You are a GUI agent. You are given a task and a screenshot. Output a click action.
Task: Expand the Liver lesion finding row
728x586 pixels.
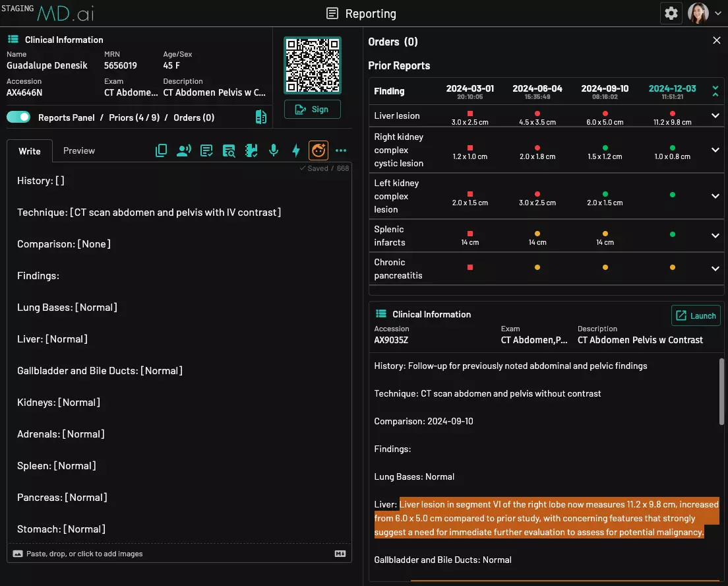(715, 117)
